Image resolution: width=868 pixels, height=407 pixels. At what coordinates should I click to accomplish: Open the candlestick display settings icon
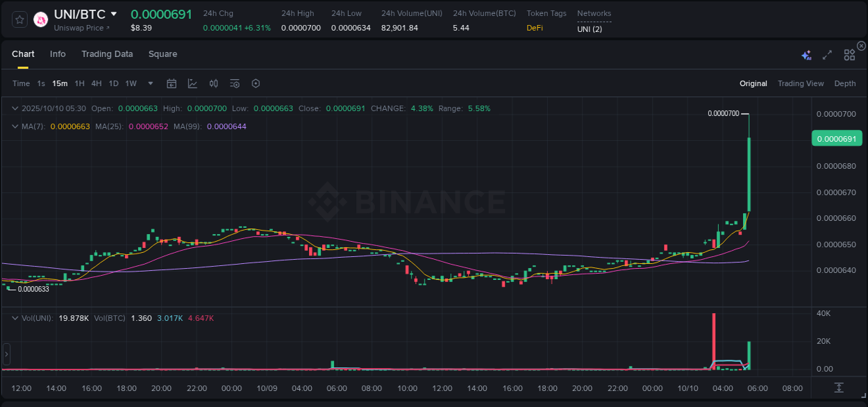(213, 83)
